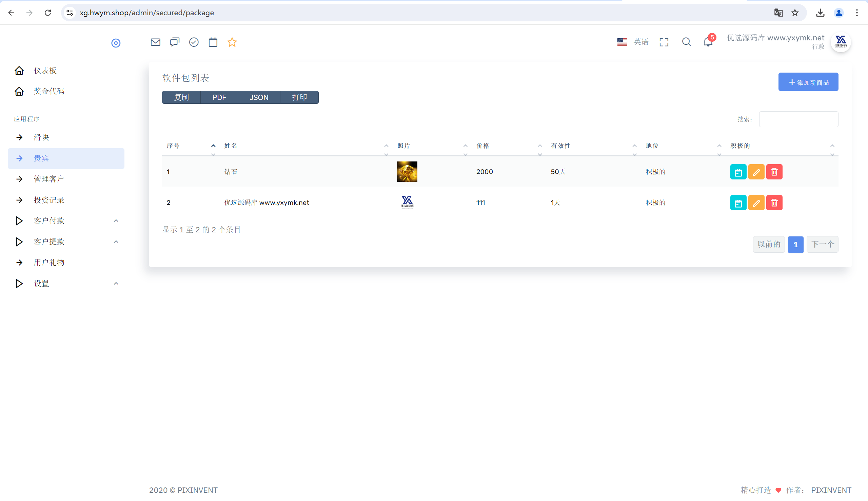868x501 pixels.
Task: Click the 添加新商品 button
Action: click(808, 82)
